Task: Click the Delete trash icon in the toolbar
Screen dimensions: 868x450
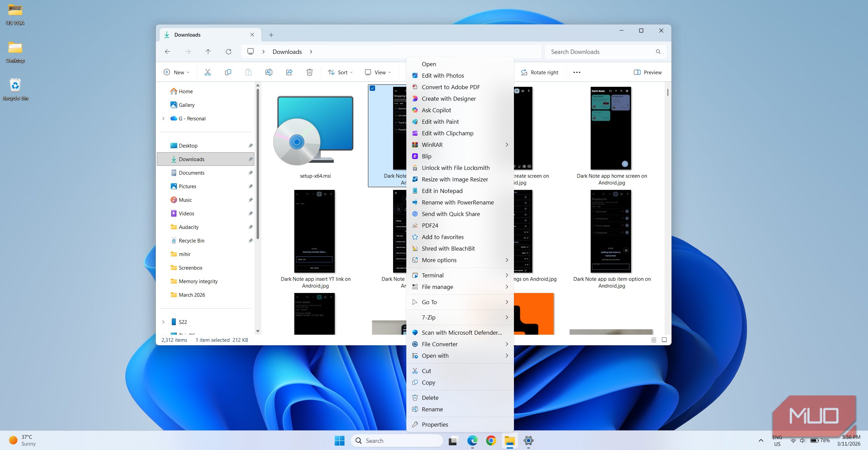Action: click(309, 72)
